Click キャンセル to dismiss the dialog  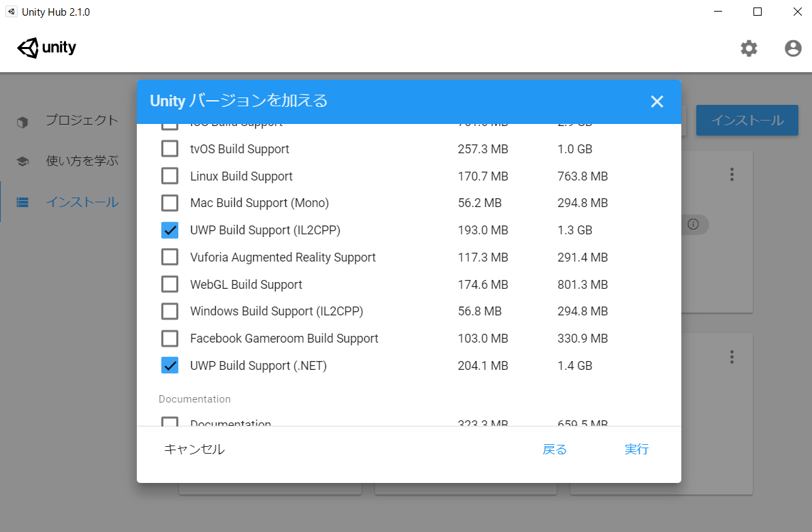[193, 450]
